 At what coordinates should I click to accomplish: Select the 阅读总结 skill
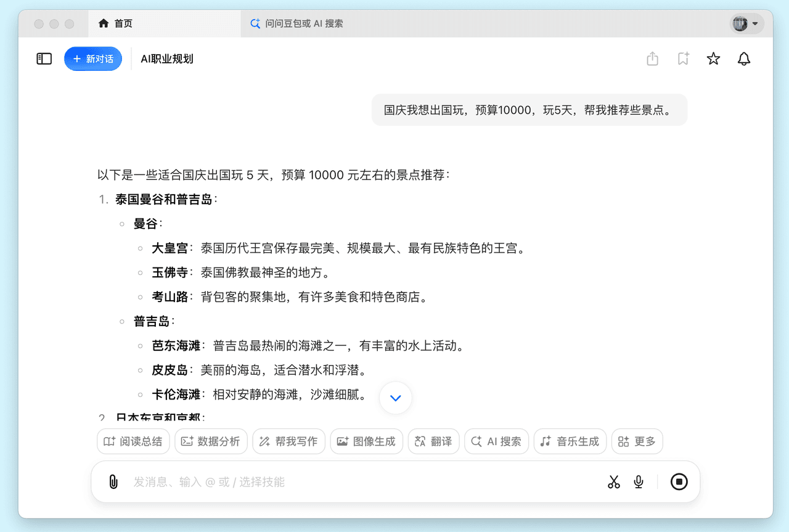[133, 441]
